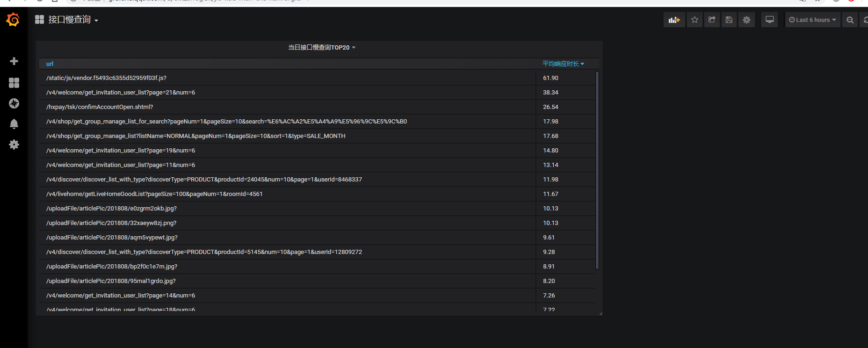868x348 pixels.
Task: Open the Dashboards grid icon in sidebar
Action: (x=14, y=83)
